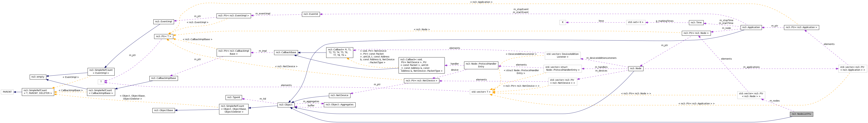Viewport: 868px width, 123px height.
Task: Open ns3::SimpleRefCount< T, PARENT, DELETER > node
Action: click(38, 92)
